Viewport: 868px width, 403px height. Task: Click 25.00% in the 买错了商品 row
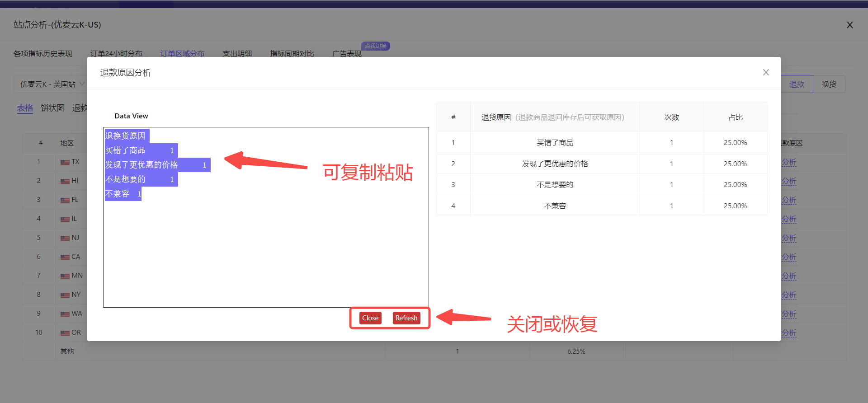pos(736,142)
